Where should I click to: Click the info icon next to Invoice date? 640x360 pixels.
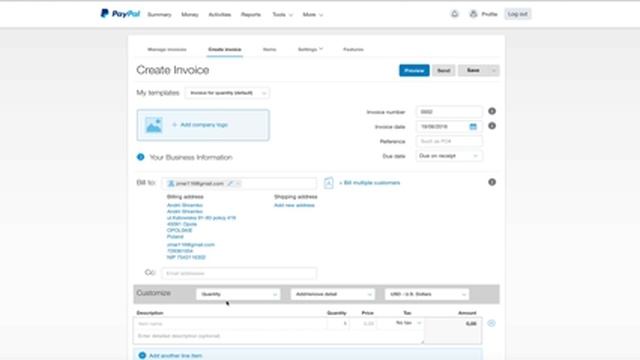[492, 126]
